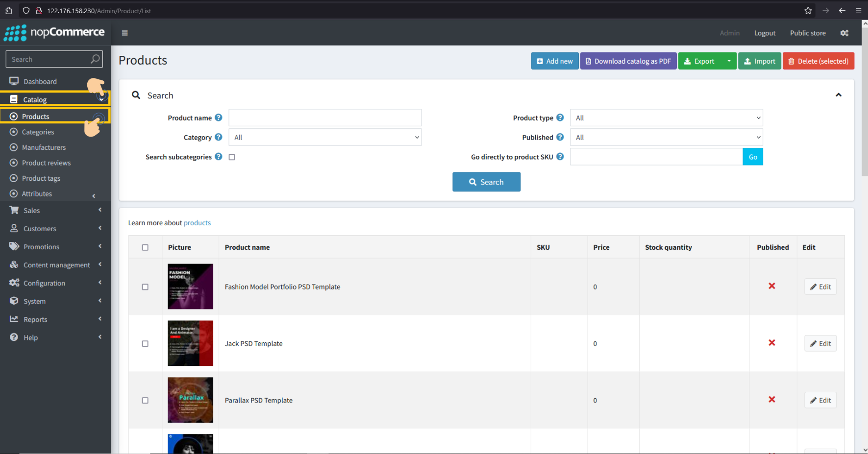Viewport: 868px width, 454px height.
Task: Click unpublished X for Jack PSD Template
Action: (772, 343)
